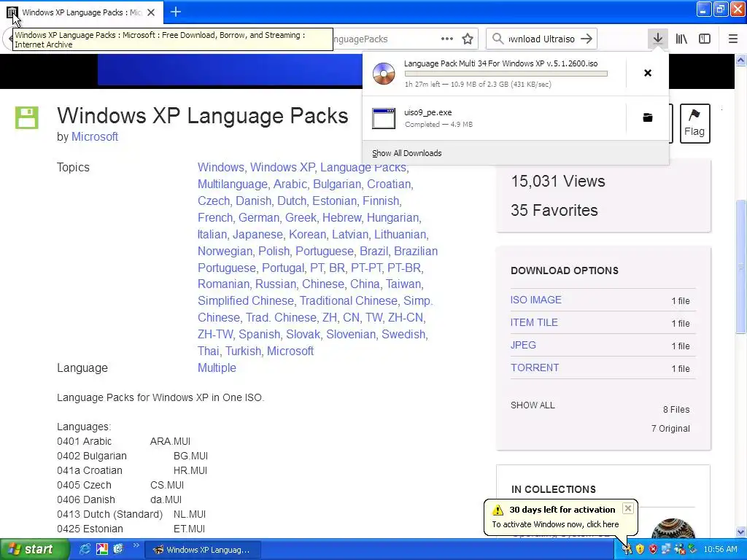Open the Downloads arrow toolbar button

657,39
